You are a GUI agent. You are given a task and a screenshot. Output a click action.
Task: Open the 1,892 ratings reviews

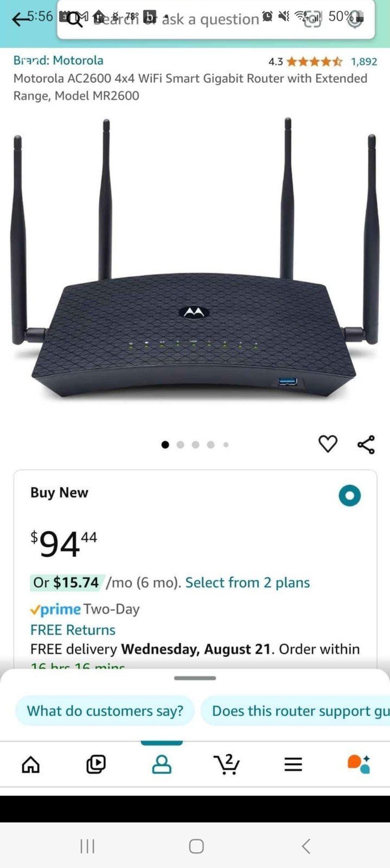(364, 61)
